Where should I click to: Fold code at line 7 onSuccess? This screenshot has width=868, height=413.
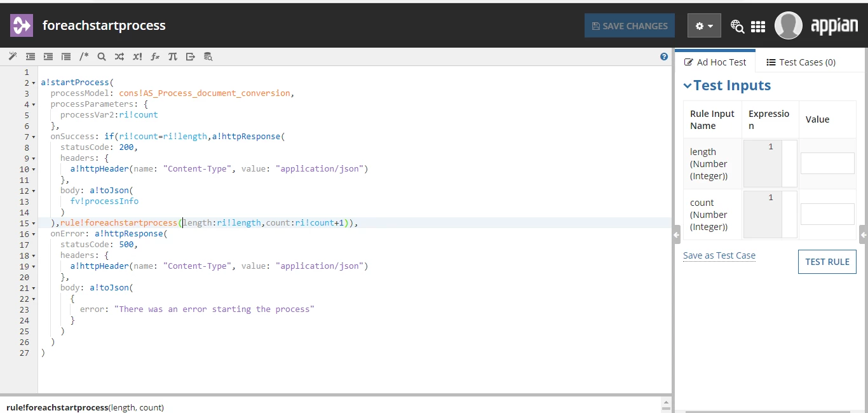point(34,137)
